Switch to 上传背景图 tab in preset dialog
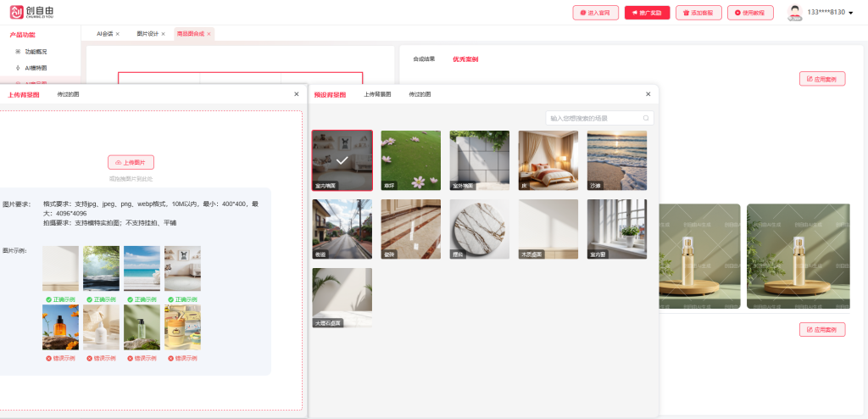This screenshot has height=419, width=868. tap(377, 94)
